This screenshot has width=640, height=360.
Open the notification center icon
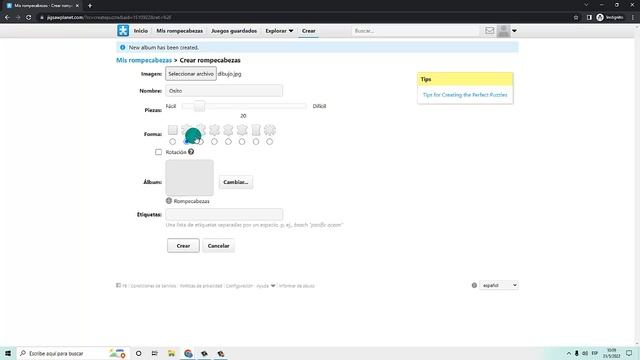coord(629,353)
